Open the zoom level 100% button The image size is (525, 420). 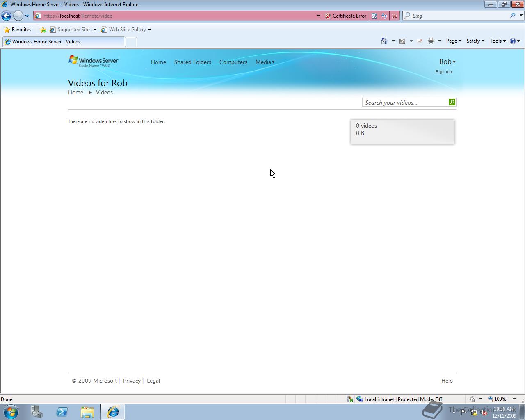(x=497, y=399)
